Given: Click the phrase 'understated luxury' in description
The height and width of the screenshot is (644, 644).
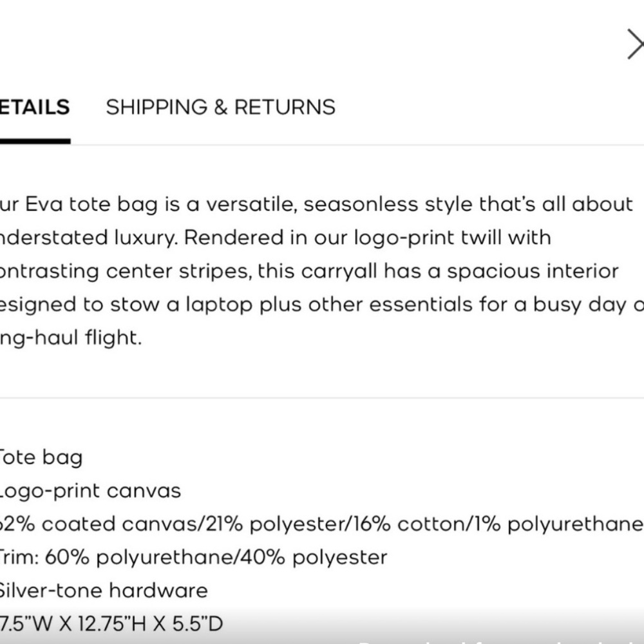Looking at the screenshot, I should pyautogui.click(x=89, y=238).
